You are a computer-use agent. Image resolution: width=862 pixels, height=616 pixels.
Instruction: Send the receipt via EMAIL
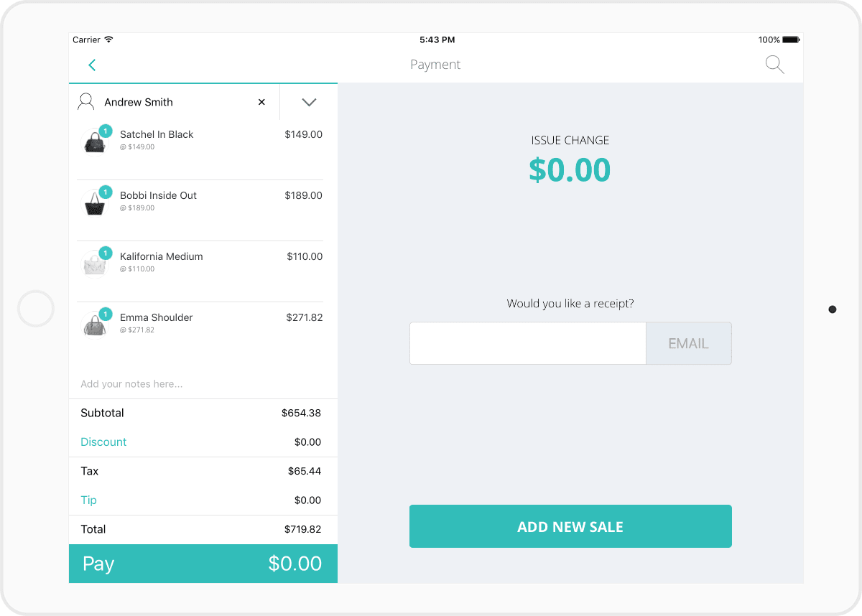(x=688, y=343)
